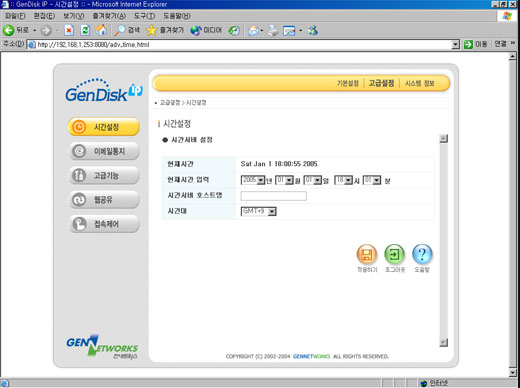This screenshot has height=388, width=520.
Task: Click the 고급설정 breadcrumb text
Action: (170, 103)
